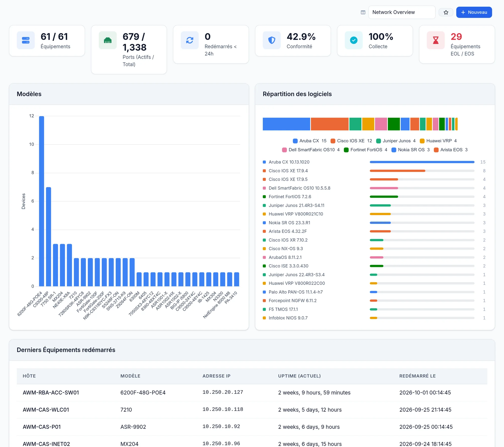The height and width of the screenshot is (447, 504).
Task: Click the ASR-9902 model cell
Action: (x=133, y=427)
